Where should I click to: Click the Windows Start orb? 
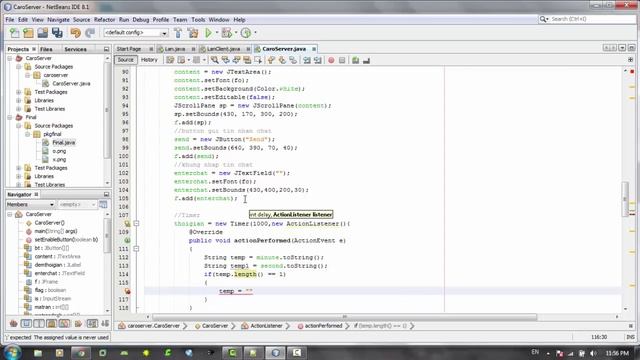tap(12, 352)
